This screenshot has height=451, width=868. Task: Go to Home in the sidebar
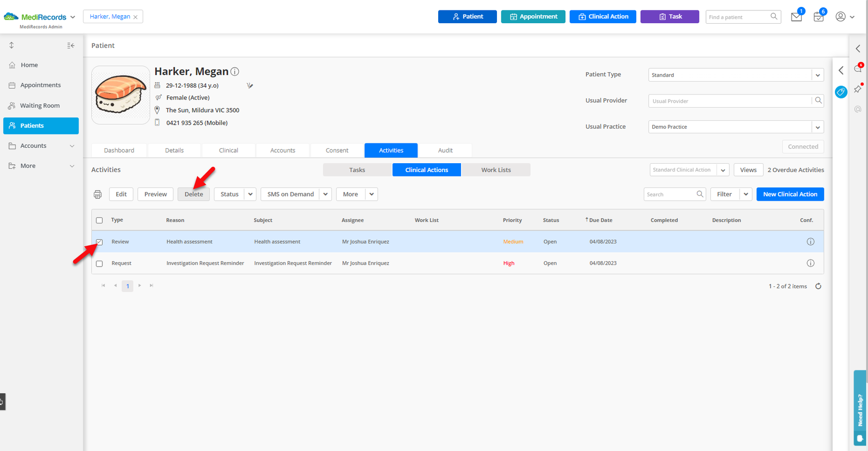coord(41,65)
